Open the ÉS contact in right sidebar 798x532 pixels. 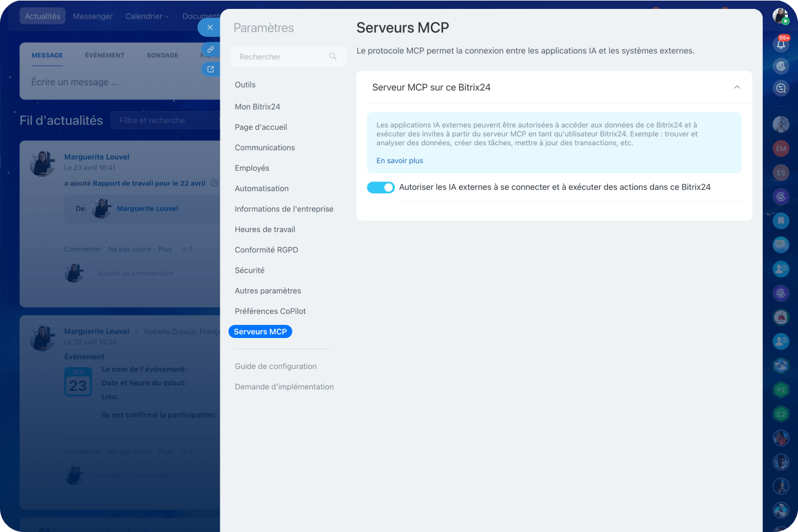[x=781, y=173]
